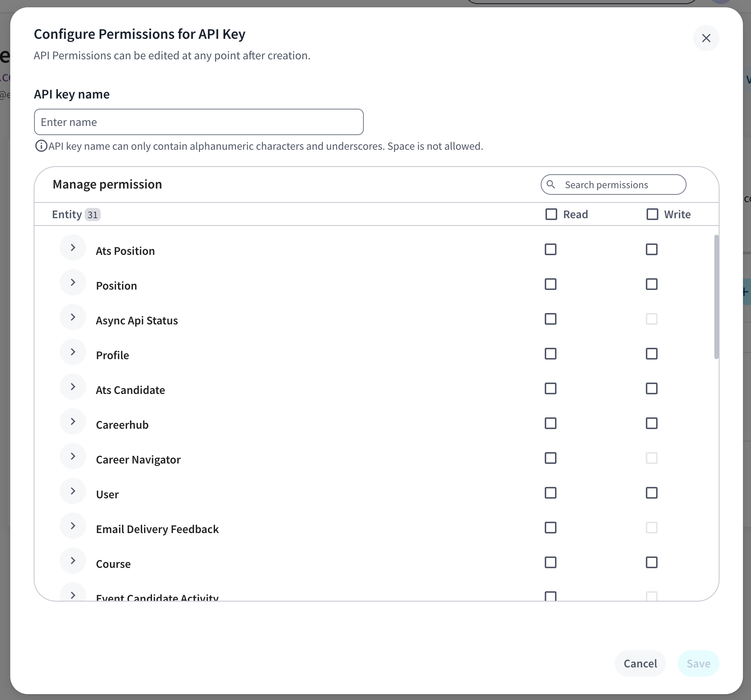
Task: Close the Configure Permissions dialog
Action: coord(706,38)
